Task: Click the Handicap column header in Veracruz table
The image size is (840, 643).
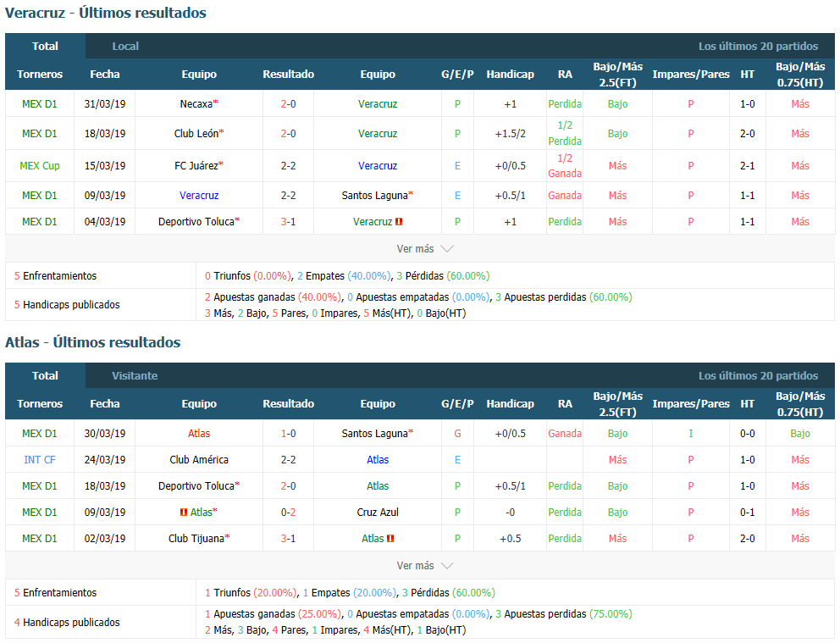Action: pyautogui.click(x=510, y=74)
